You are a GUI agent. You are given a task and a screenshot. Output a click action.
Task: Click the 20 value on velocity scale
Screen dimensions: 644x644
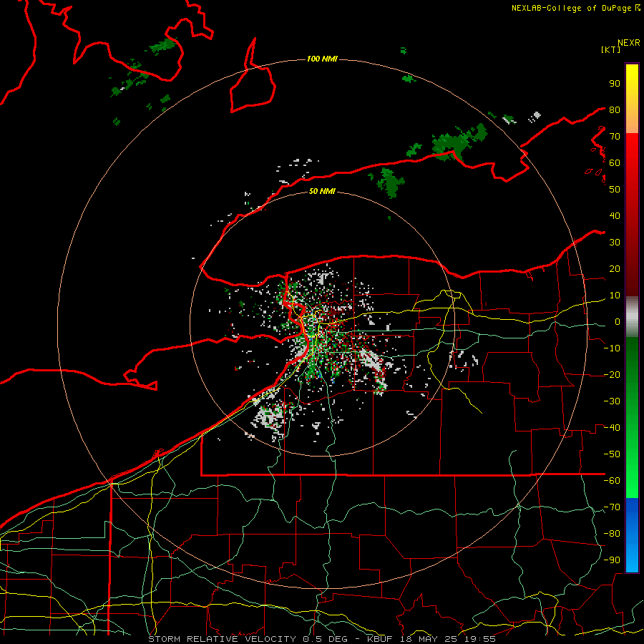(x=615, y=268)
